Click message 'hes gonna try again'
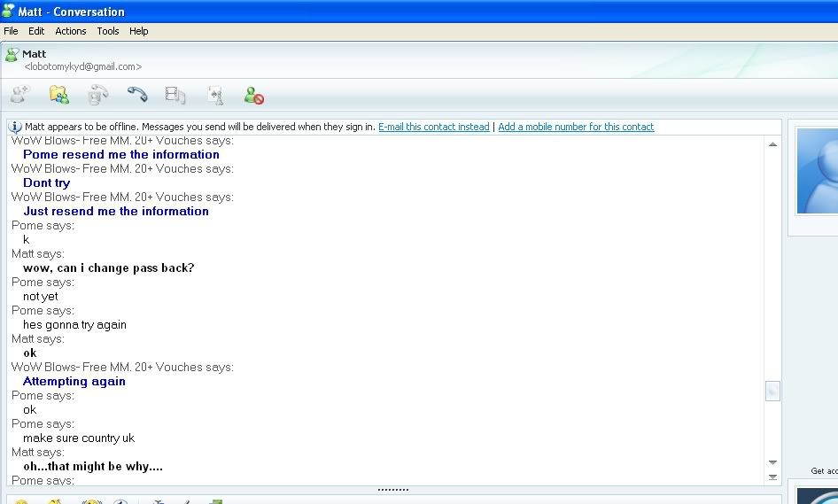Viewport: 838px width, 504px height. coord(74,324)
